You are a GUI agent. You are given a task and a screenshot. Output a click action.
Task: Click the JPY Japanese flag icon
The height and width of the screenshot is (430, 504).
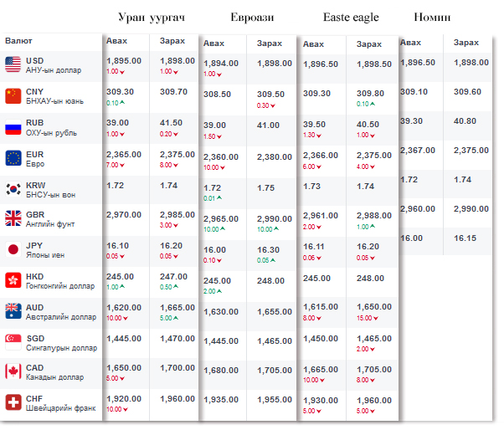point(13,249)
